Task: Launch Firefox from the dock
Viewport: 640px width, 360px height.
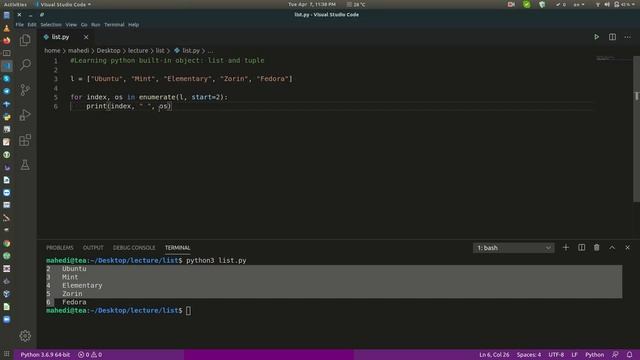Action: (x=7, y=40)
